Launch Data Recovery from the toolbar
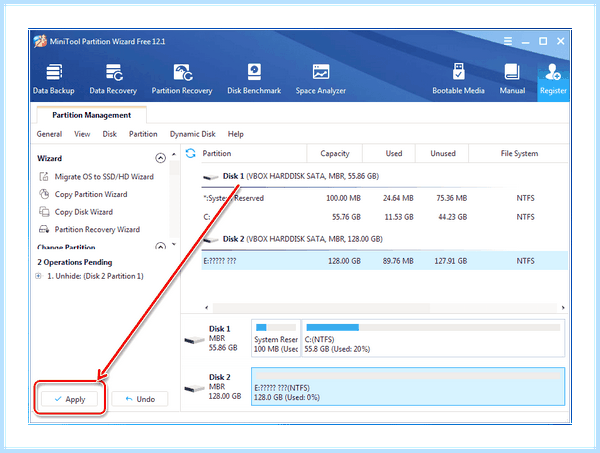The height and width of the screenshot is (453, 600). click(113, 79)
